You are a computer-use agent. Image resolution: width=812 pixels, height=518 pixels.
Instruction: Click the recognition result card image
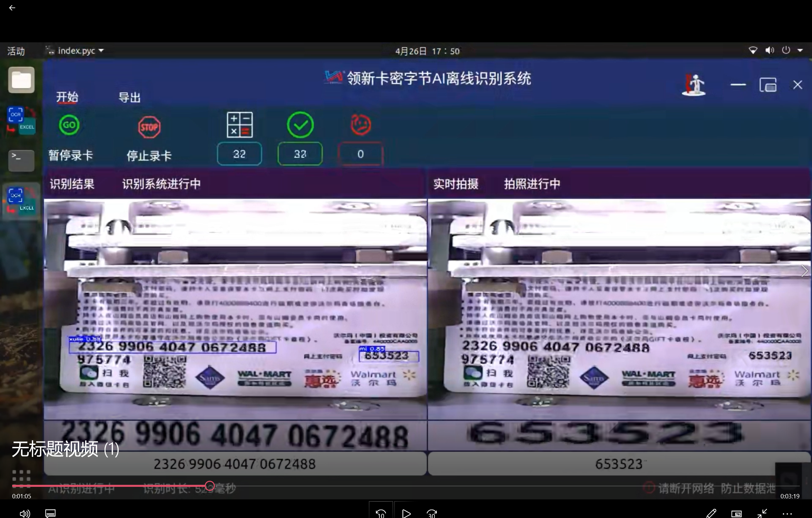click(235, 309)
